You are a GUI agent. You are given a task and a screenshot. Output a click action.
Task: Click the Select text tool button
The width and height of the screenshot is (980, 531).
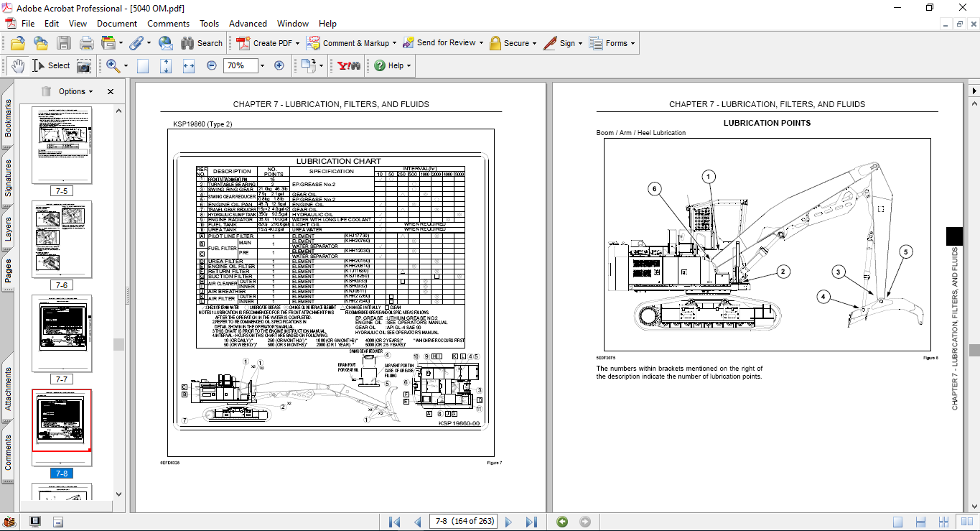point(50,65)
